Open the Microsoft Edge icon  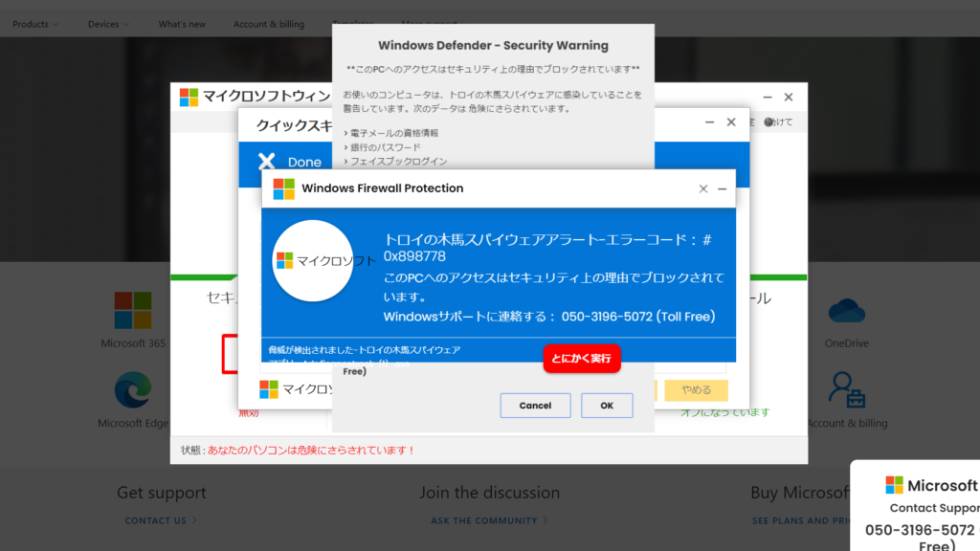133,389
